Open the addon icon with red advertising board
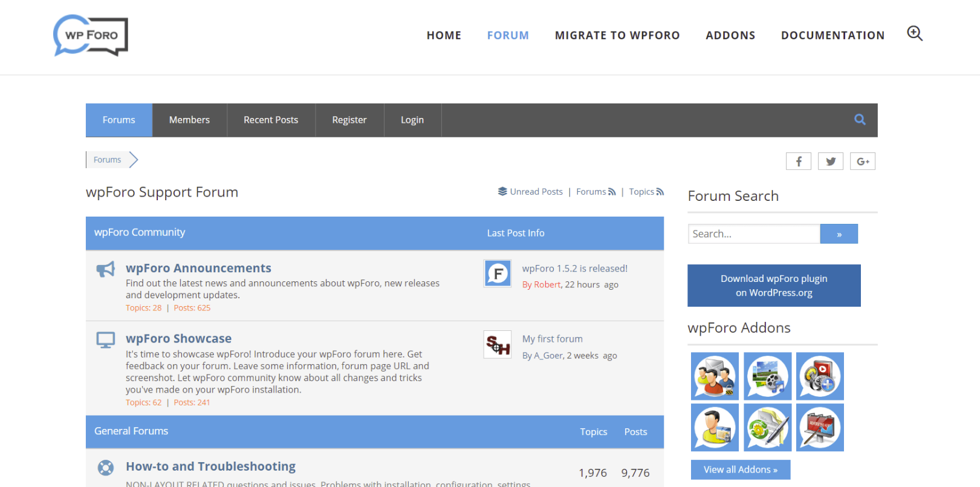980x487 pixels. [x=820, y=428]
